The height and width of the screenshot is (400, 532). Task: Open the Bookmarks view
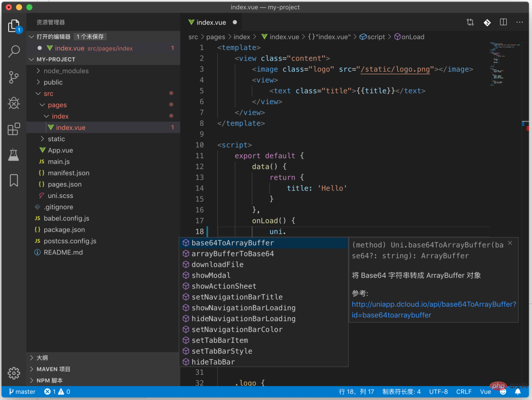click(14, 181)
